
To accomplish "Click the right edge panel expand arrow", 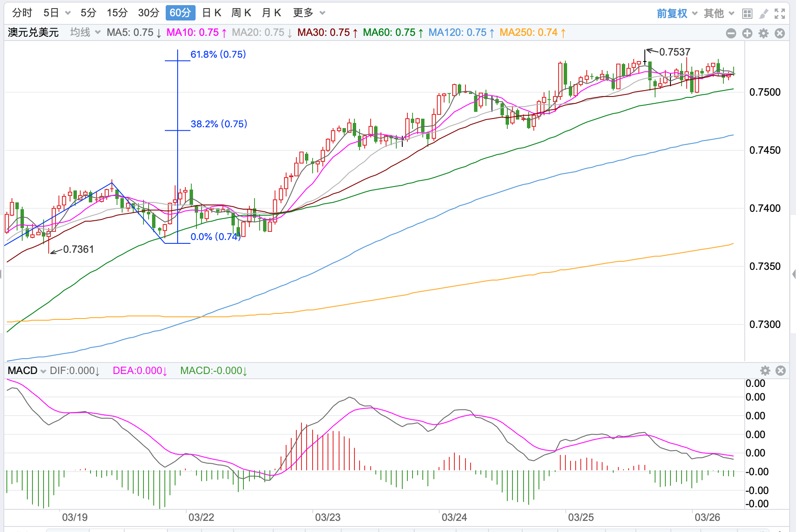I will (x=793, y=274).
